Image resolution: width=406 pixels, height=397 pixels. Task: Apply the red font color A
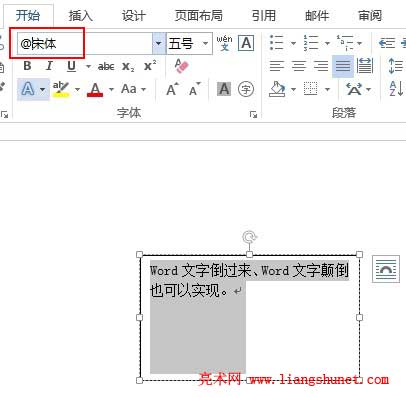click(95, 89)
